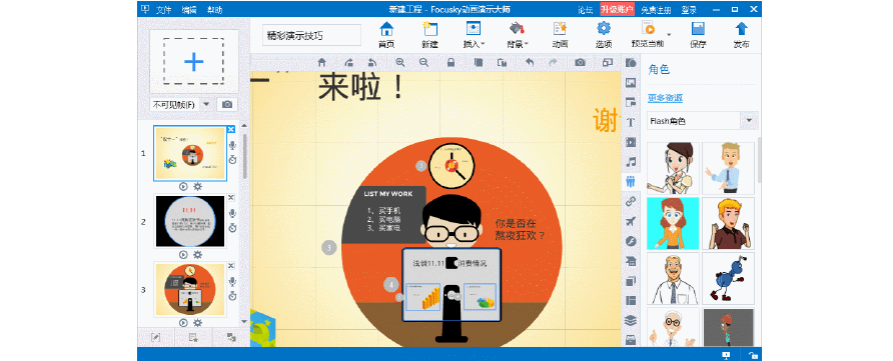Click the 发布 publish arrow icon
Image resolution: width=893 pixels, height=361 pixels.
coord(741,35)
